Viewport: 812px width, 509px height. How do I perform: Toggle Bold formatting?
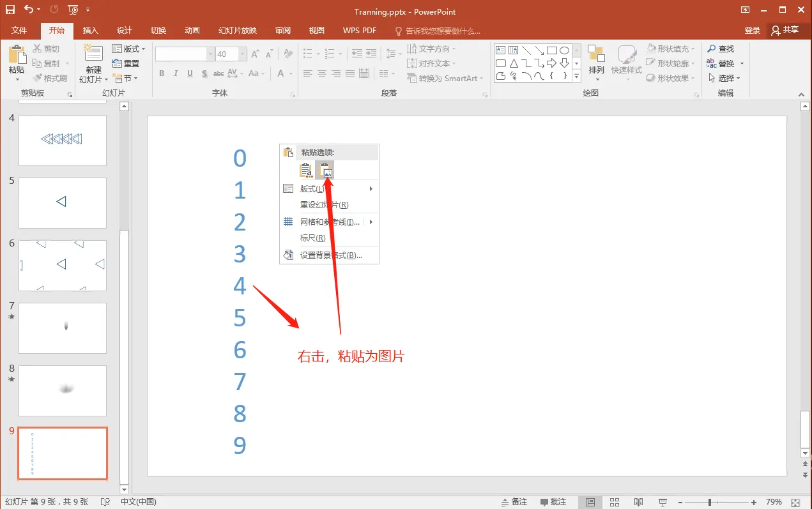coord(162,73)
